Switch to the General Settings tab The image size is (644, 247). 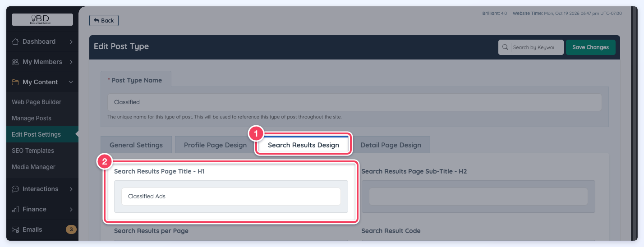[136, 145]
